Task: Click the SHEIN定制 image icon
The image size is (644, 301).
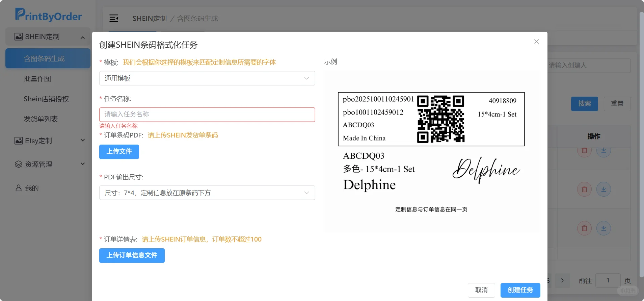Action: pos(19,36)
